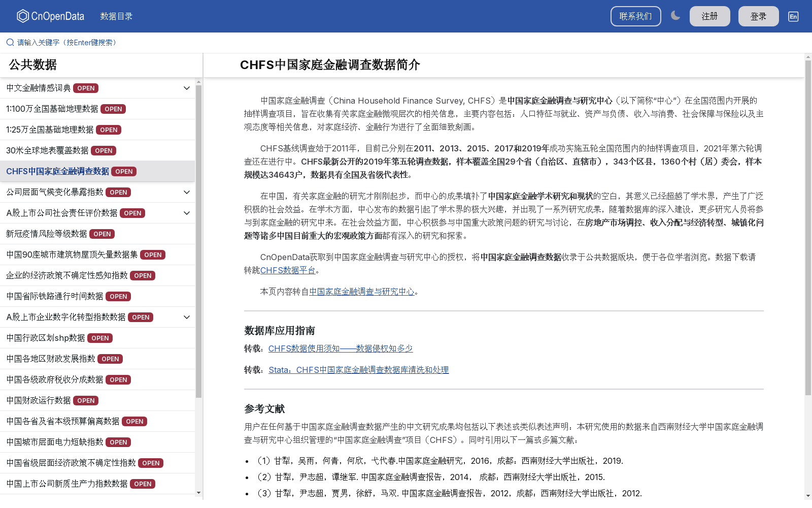Viewport: 812px width, 508px height.
Task: Click sidebar scrollbar up arrow
Action: click(x=198, y=81)
